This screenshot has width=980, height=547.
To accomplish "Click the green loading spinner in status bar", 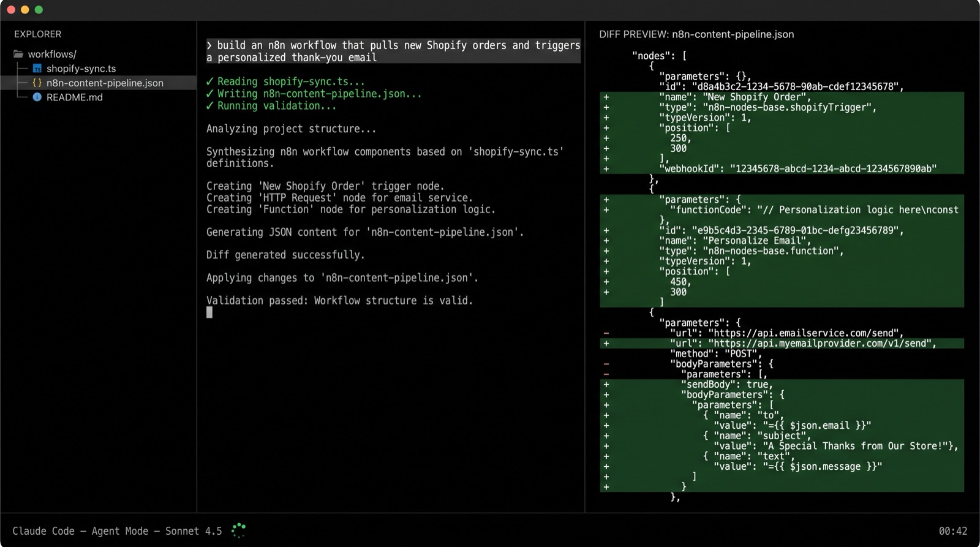I will point(238,530).
